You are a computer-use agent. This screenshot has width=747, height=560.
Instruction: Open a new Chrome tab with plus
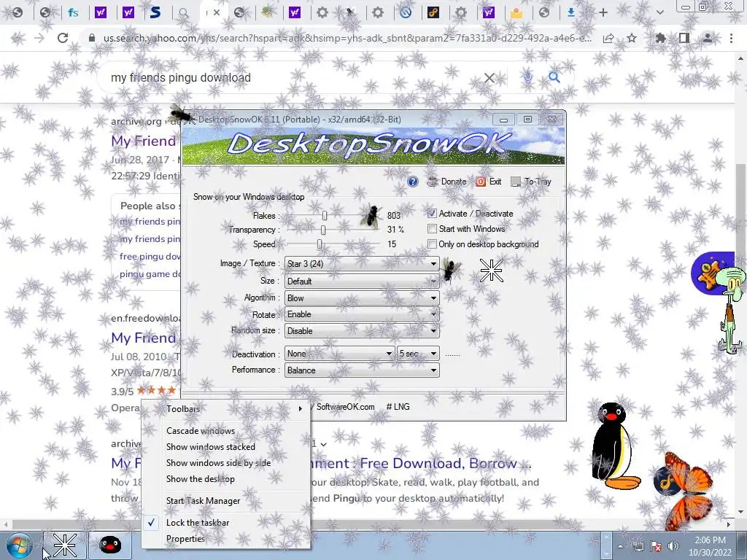coord(603,12)
